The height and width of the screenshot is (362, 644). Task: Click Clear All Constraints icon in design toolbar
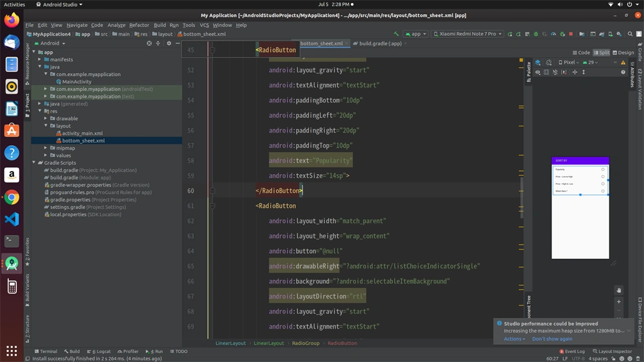564,72
